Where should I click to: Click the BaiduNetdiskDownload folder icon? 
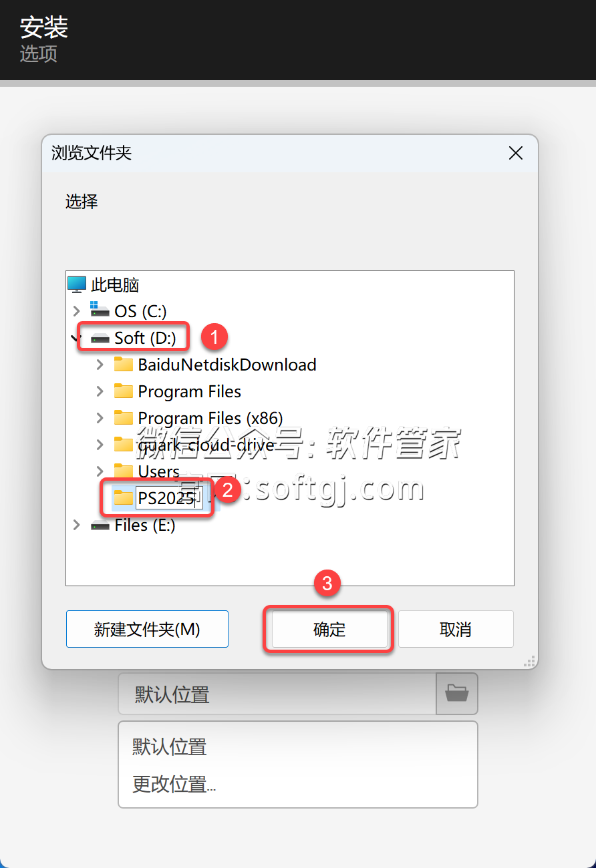[x=124, y=365]
